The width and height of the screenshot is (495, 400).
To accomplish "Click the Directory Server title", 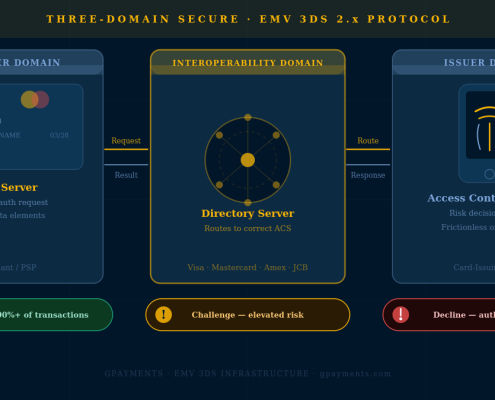I will tap(248, 213).
